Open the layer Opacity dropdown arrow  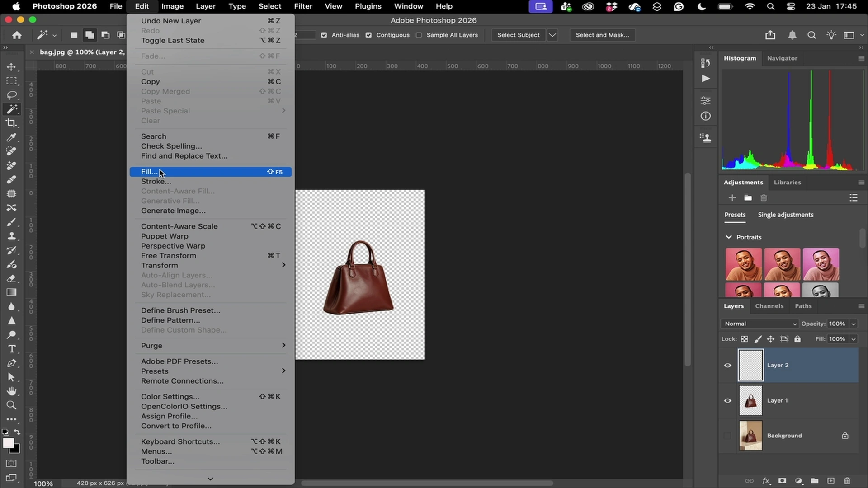click(854, 324)
